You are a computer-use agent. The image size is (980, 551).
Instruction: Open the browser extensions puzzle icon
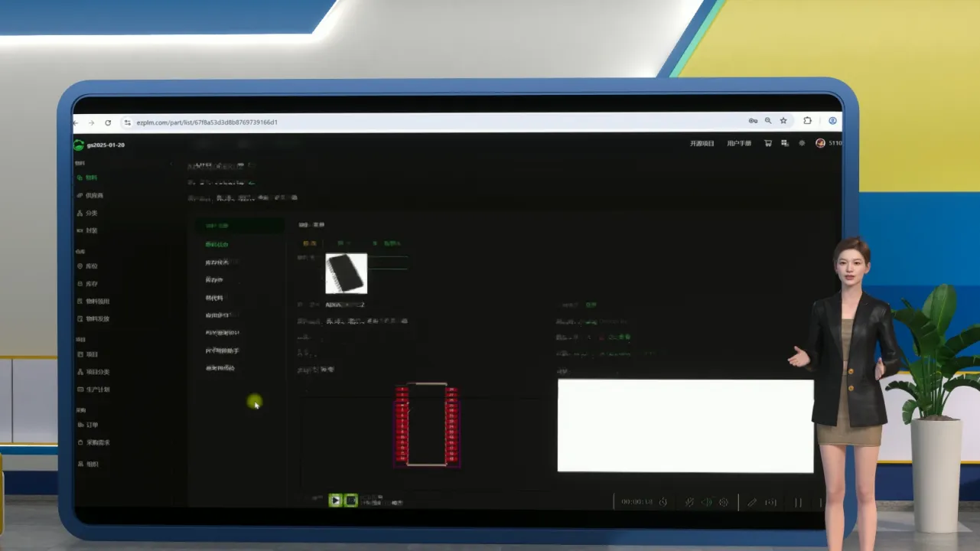click(x=807, y=121)
